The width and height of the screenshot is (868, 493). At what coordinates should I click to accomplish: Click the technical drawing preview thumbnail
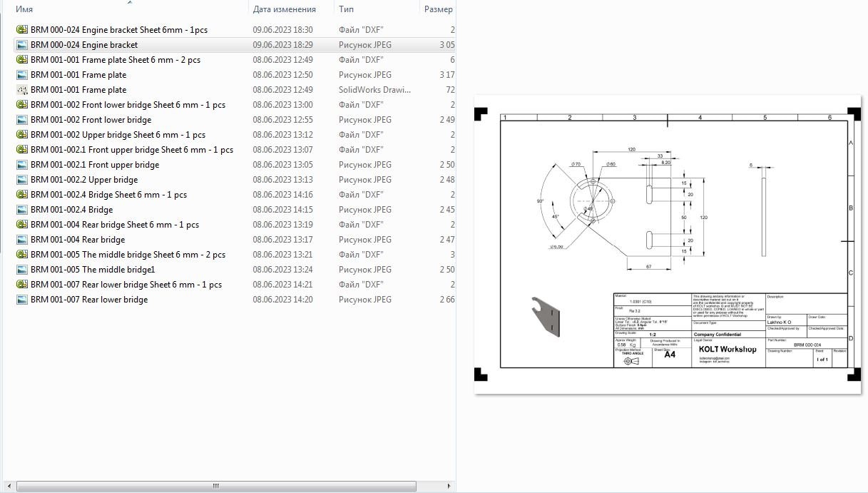[667, 243]
